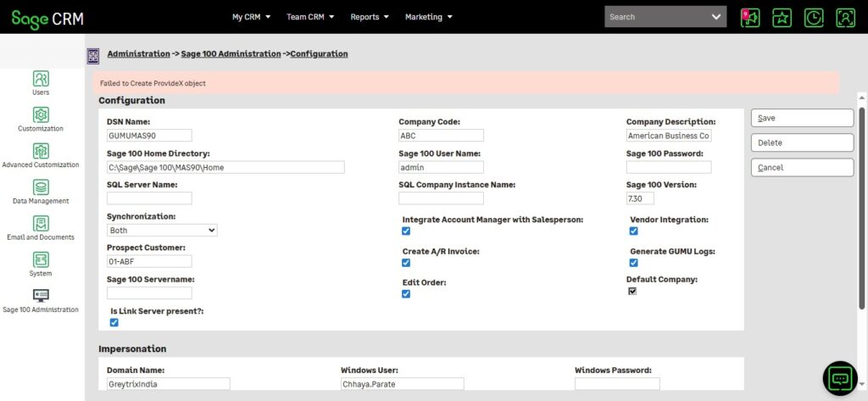
Task: Open the System settings icon
Action: pos(41,260)
